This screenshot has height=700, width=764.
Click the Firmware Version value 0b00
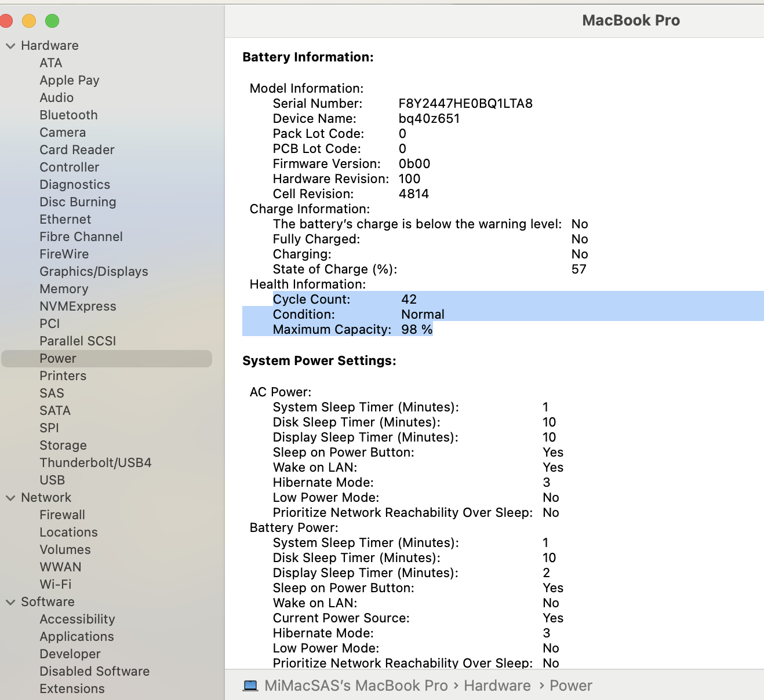[x=414, y=164]
